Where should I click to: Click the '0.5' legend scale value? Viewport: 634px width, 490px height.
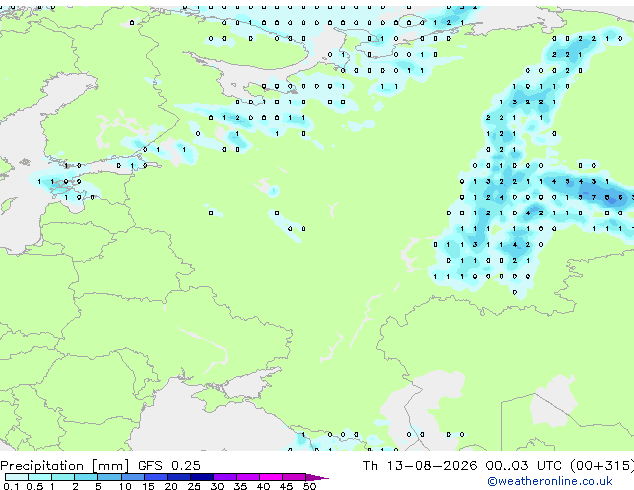34,486
